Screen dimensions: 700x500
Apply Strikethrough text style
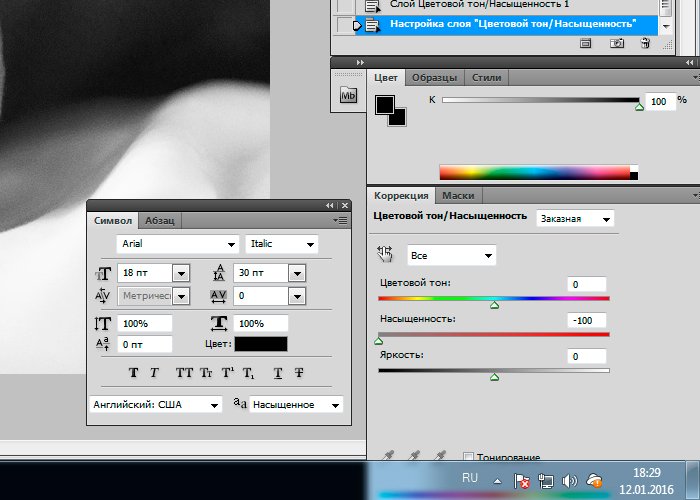pyautogui.click(x=299, y=373)
